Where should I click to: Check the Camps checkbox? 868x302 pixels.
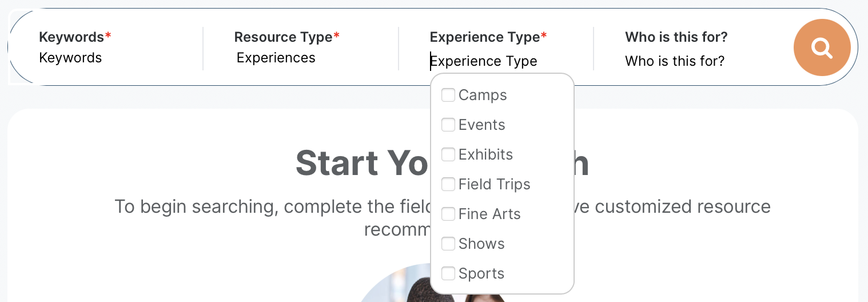click(x=448, y=95)
